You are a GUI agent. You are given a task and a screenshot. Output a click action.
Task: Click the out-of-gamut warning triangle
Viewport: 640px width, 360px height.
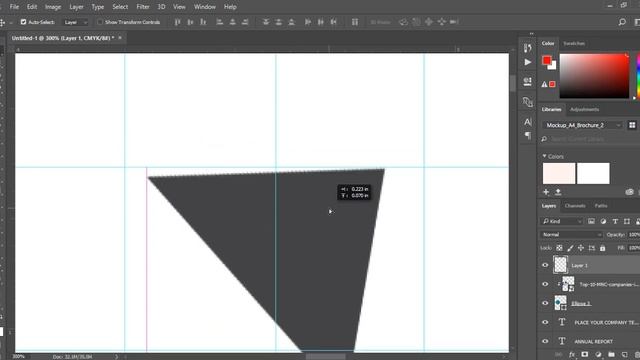click(x=544, y=84)
